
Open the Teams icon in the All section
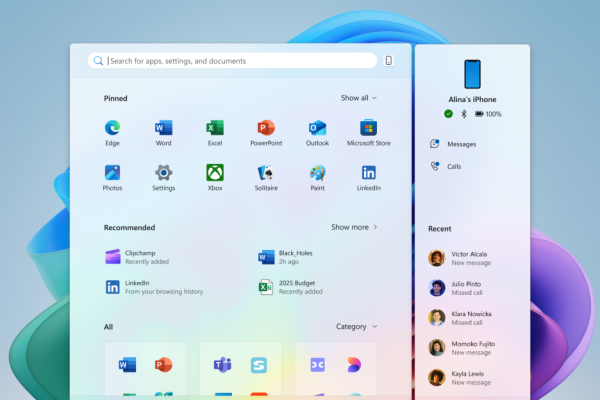222,364
